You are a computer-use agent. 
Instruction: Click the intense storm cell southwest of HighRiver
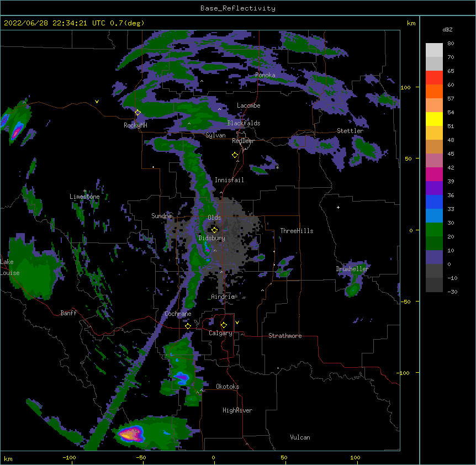coord(132,434)
